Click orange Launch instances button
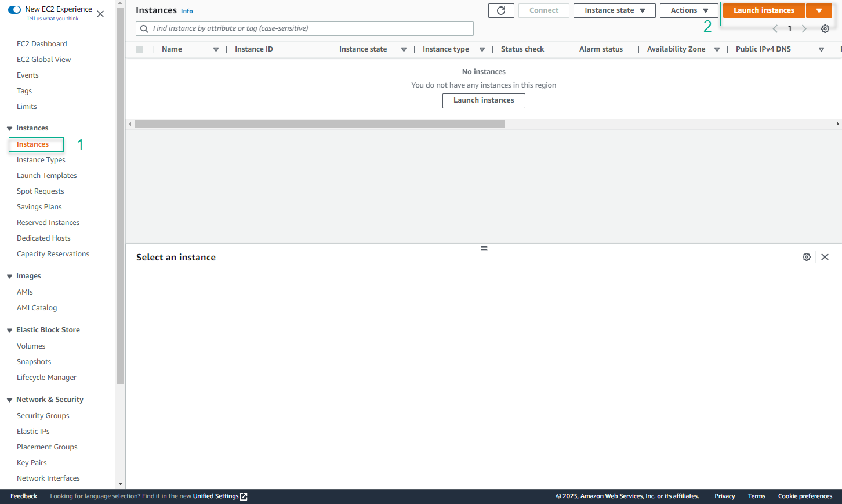Image resolution: width=842 pixels, height=504 pixels. (764, 10)
